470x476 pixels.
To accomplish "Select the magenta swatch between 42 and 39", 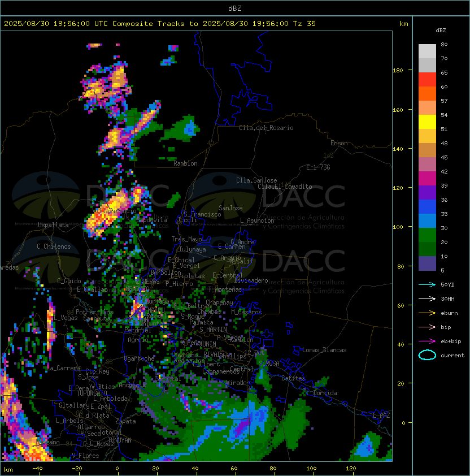I will [x=427, y=179].
